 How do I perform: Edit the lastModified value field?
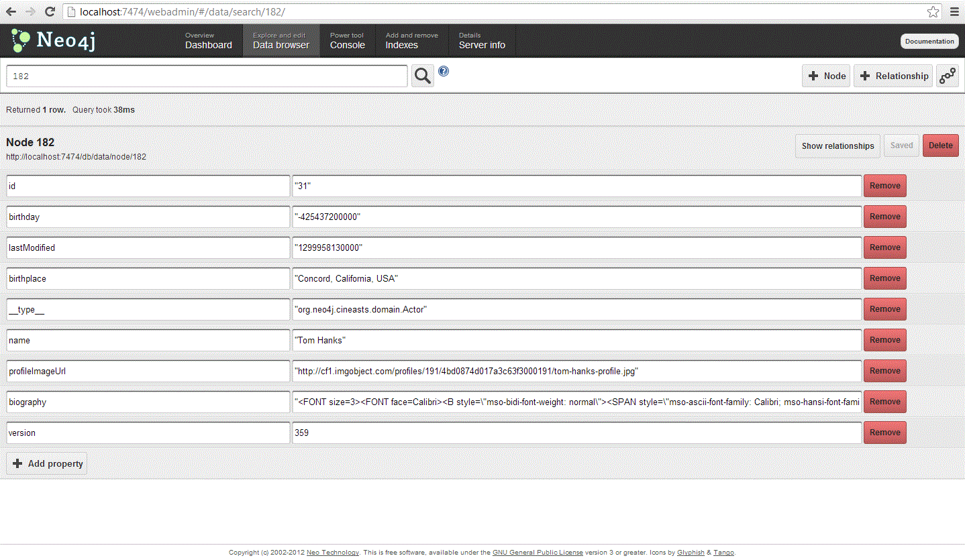(x=577, y=247)
